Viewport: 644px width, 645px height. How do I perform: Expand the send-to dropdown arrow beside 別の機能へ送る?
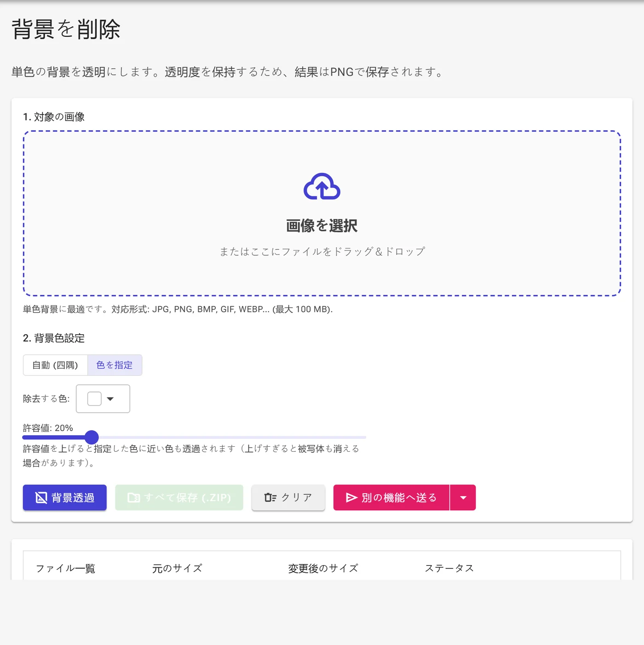point(463,497)
